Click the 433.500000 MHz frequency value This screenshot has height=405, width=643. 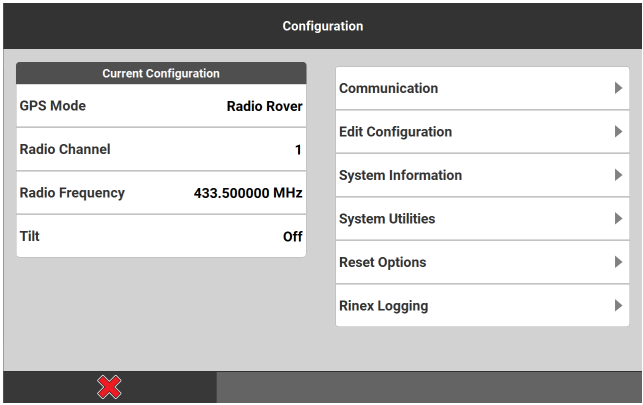click(x=248, y=193)
